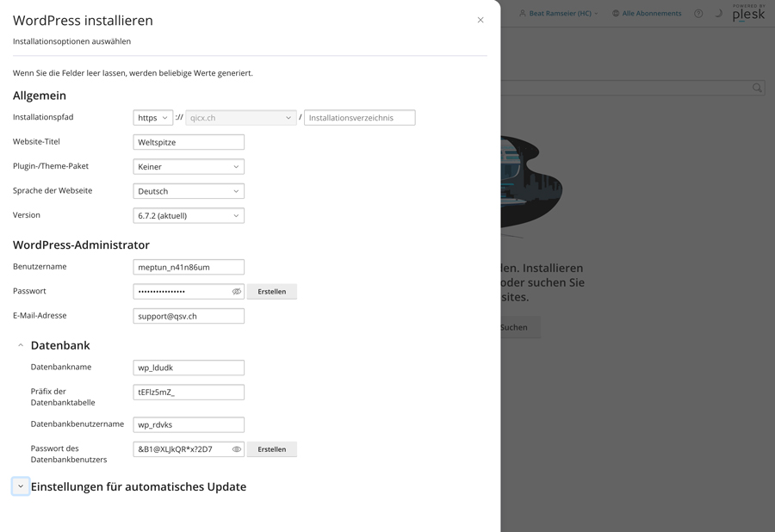Close the WordPress installieren dialog
The image size is (775, 532).
[x=480, y=20]
